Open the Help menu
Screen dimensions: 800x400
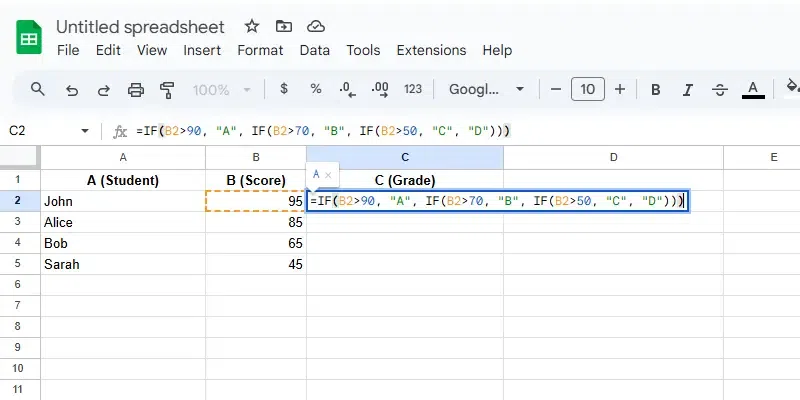pos(497,50)
